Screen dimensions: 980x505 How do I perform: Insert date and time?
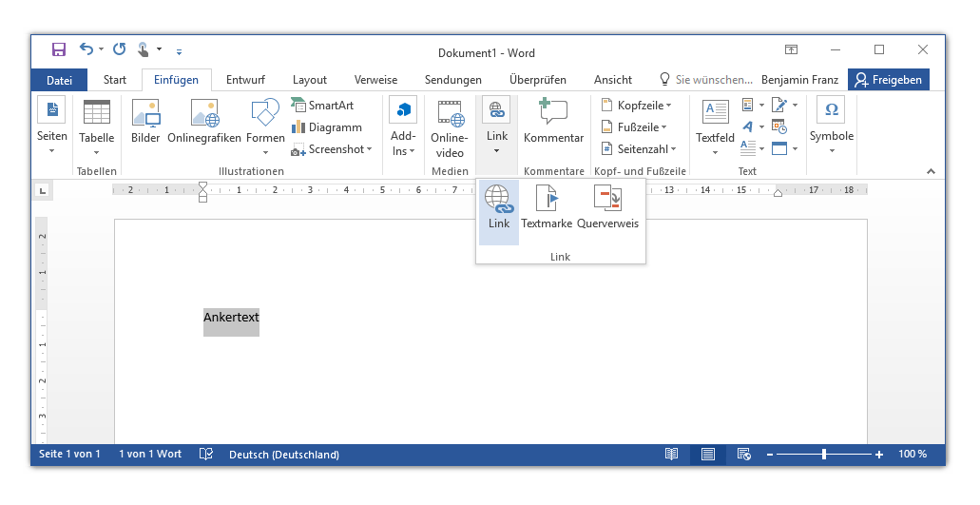(x=779, y=126)
